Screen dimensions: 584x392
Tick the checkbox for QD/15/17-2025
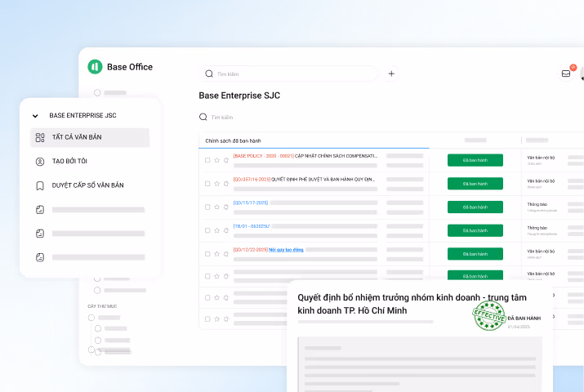[207, 207]
